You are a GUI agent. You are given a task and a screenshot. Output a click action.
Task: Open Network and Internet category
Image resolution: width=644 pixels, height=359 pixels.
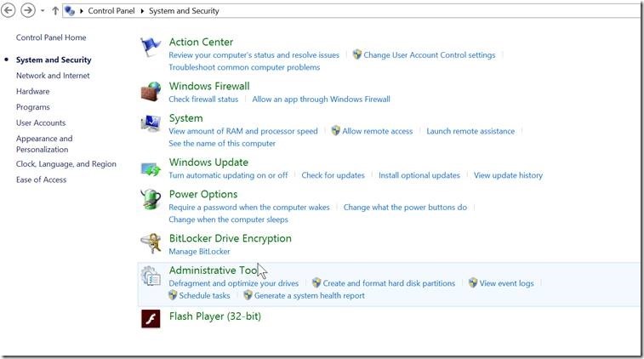pos(53,76)
